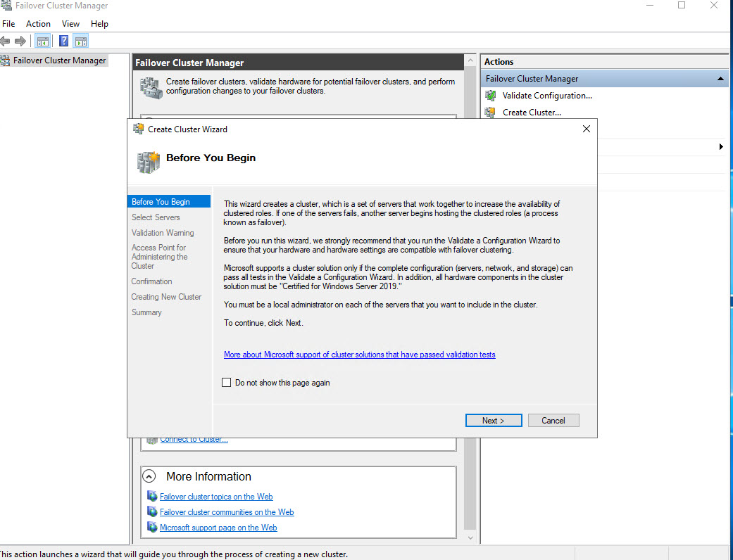This screenshot has width=733, height=560.
Task: Click the Create Cluster icon in Actions
Action: [x=490, y=113]
